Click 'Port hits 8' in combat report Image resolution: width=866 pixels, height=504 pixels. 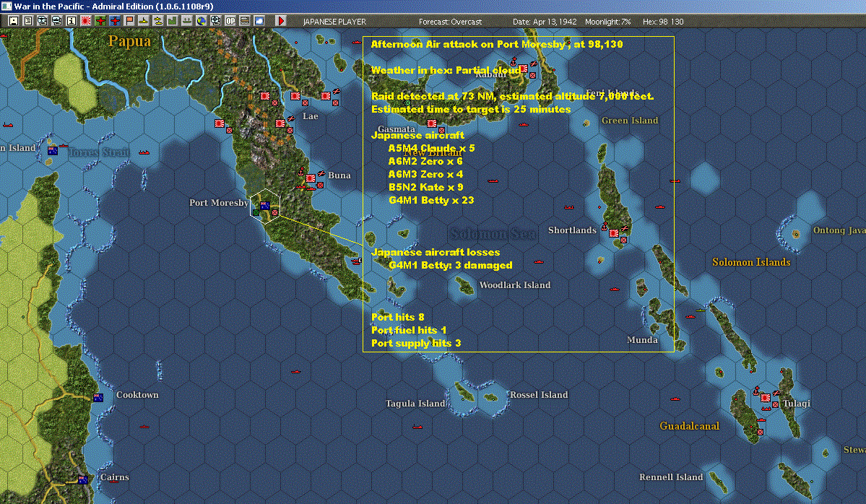pyautogui.click(x=398, y=317)
